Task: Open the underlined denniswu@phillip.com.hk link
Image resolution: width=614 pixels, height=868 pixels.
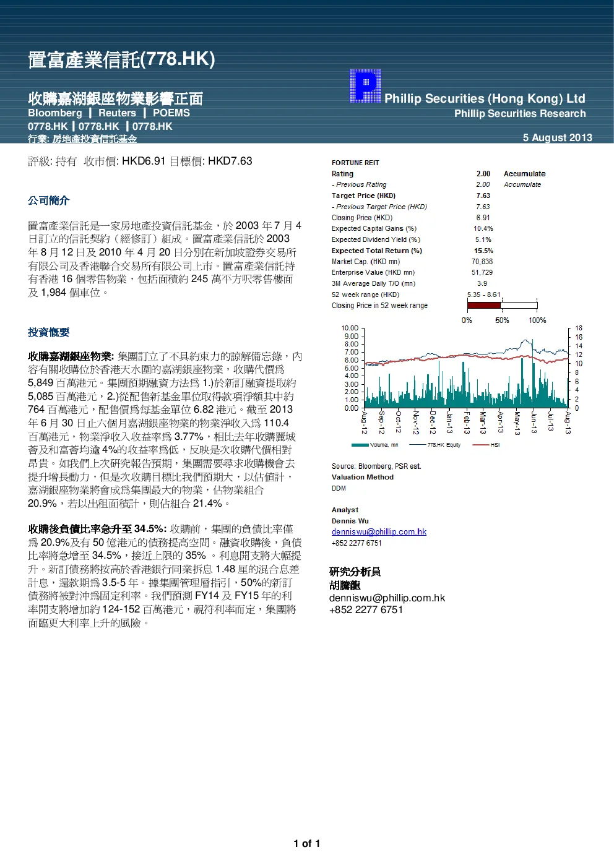Action: coord(379,531)
